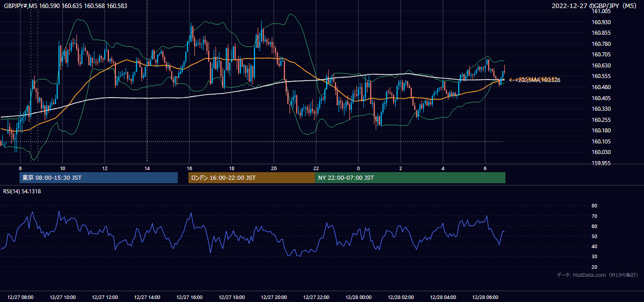
Task: Click the 12/28 00:00 date label
Action: coord(359,297)
